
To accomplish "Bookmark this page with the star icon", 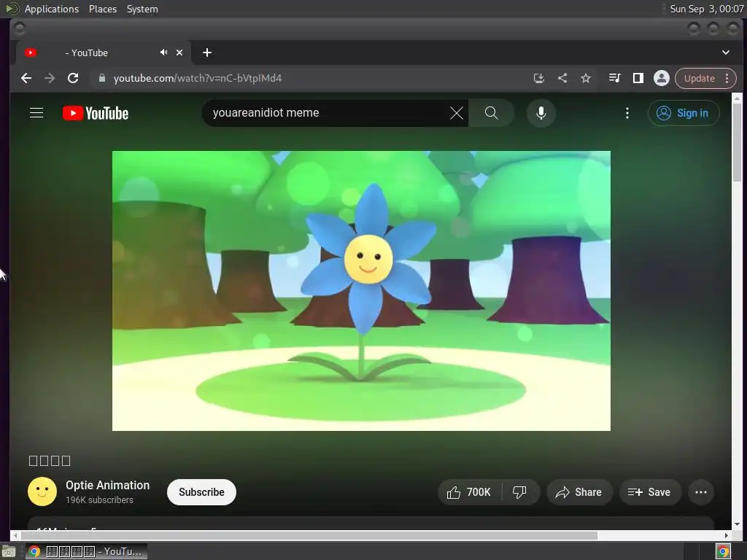I will point(586,78).
